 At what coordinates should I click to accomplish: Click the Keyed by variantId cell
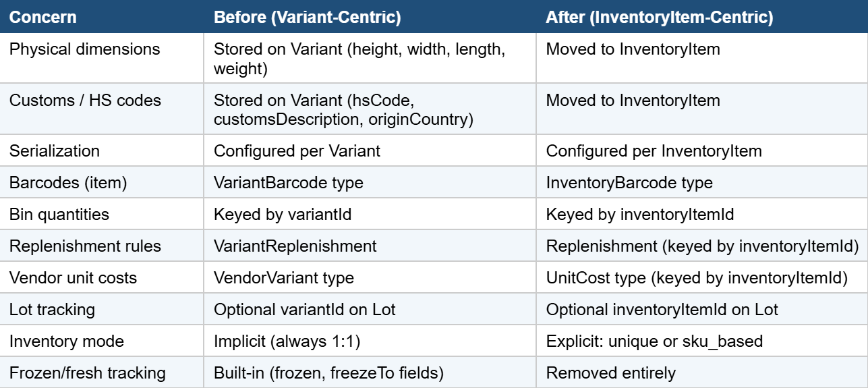tap(370, 214)
